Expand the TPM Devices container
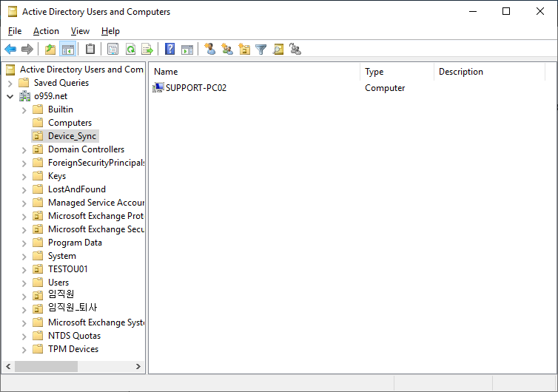The width and height of the screenshot is (558, 392). (24, 349)
